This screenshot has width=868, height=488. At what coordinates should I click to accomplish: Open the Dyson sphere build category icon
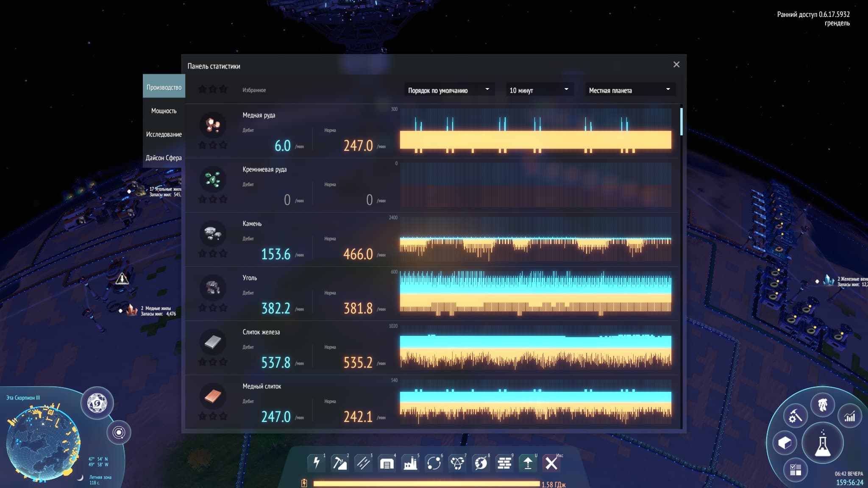pos(481,463)
